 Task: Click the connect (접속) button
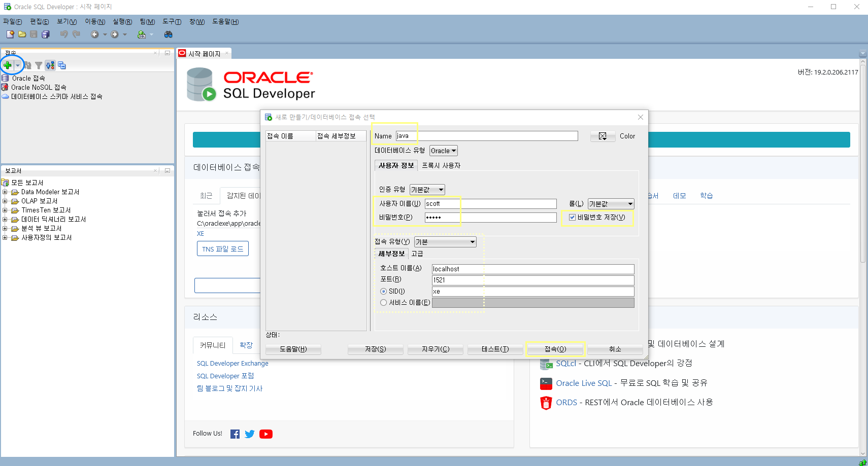[555, 349]
